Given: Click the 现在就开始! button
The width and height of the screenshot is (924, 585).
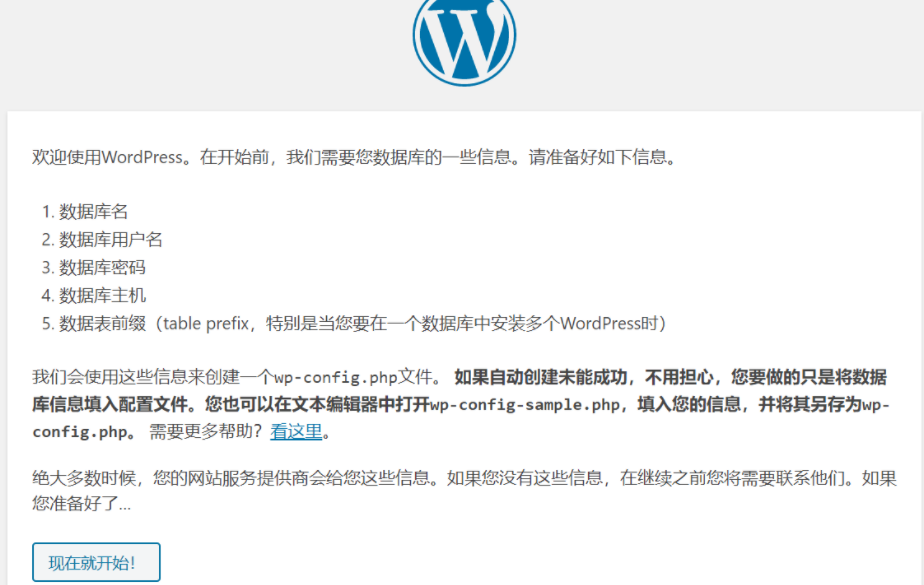Looking at the screenshot, I should (x=96, y=562).
